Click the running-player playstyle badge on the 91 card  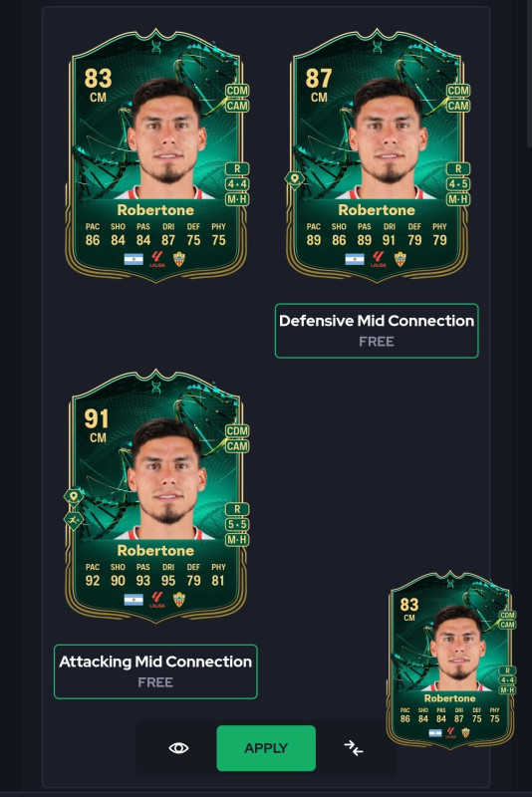74,520
